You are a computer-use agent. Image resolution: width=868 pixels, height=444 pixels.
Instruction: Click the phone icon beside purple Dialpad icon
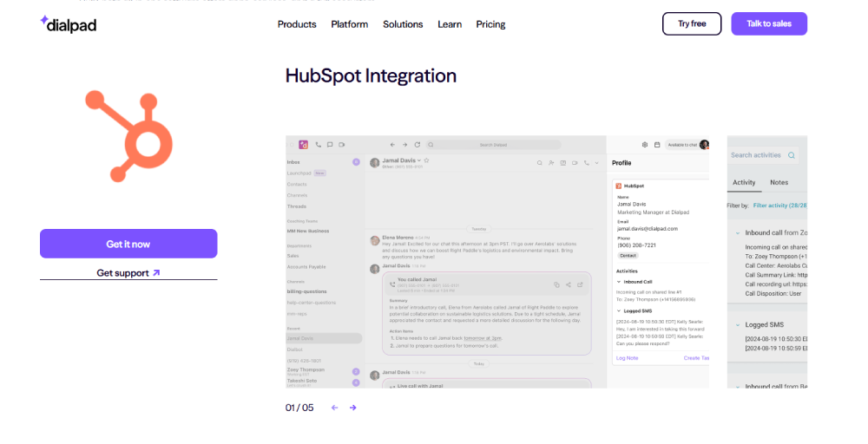point(318,145)
